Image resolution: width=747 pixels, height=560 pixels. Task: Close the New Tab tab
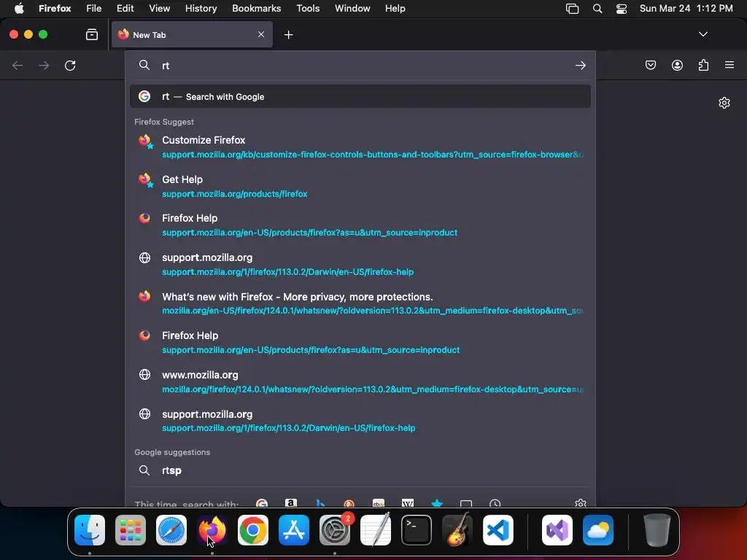coord(261,34)
